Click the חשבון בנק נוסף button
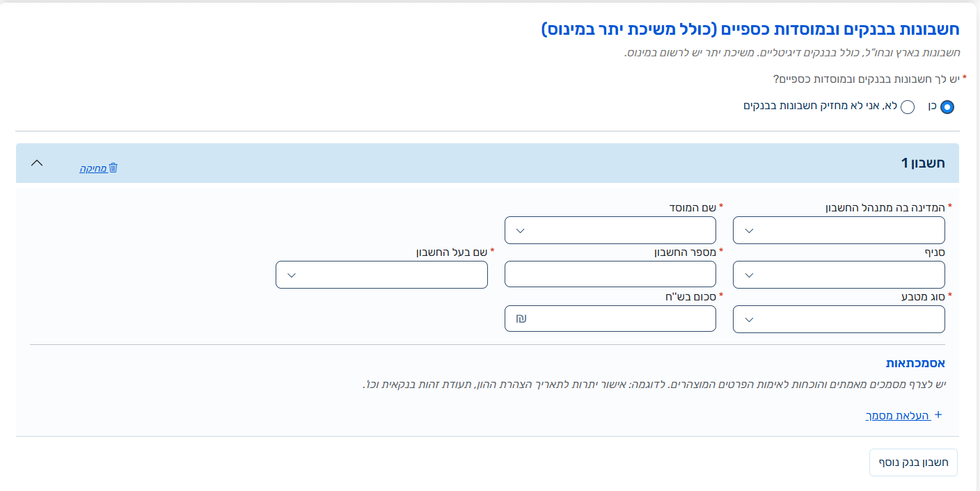The height and width of the screenshot is (491, 980). click(913, 462)
